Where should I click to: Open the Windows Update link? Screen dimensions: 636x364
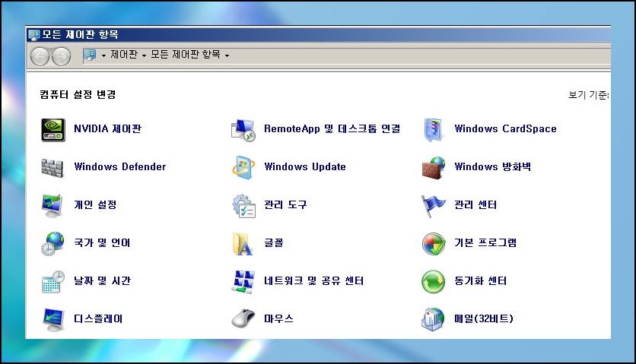[305, 166]
